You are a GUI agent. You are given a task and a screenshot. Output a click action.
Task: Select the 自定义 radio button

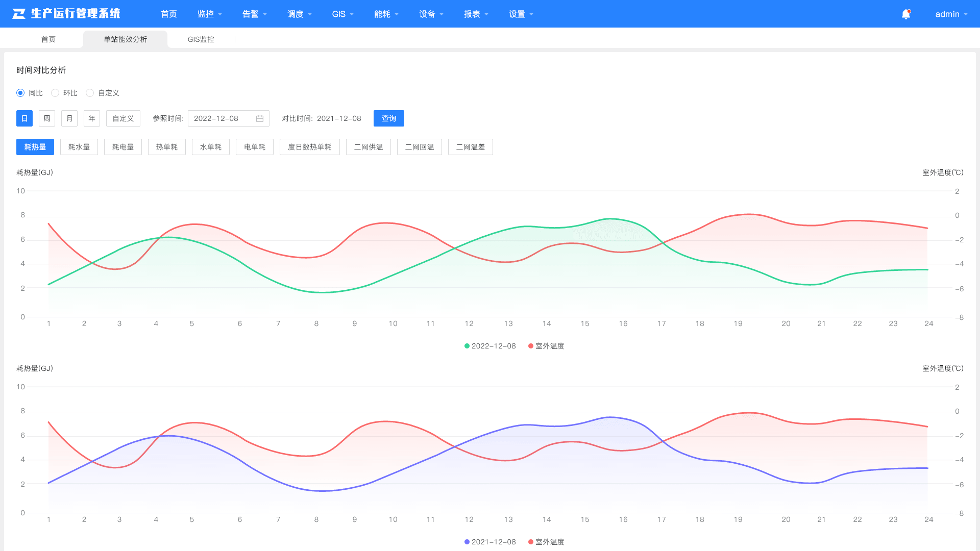point(90,93)
